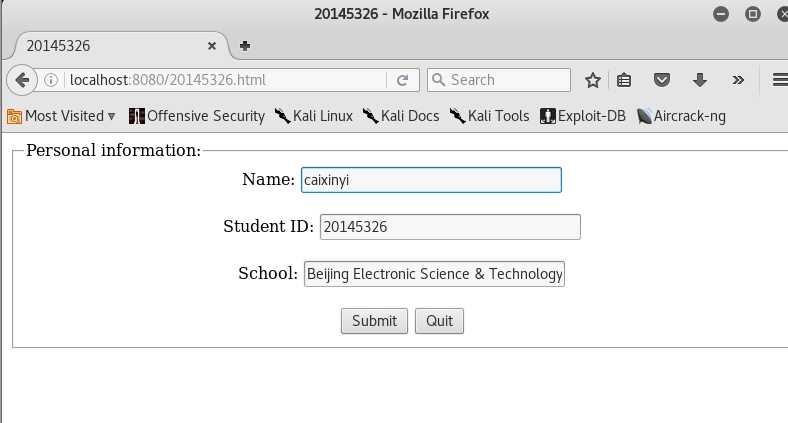Click into the Name text field
The width and height of the screenshot is (788, 423).
click(430, 180)
